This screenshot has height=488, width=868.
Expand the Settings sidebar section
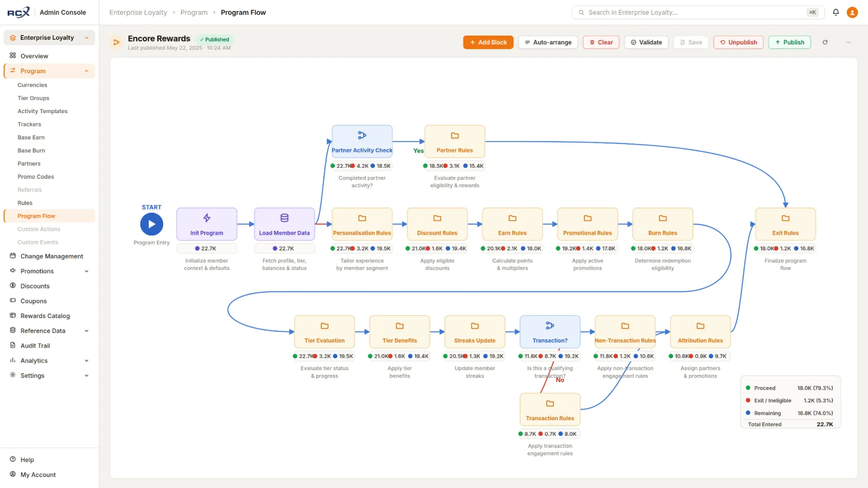coord(86,376)
